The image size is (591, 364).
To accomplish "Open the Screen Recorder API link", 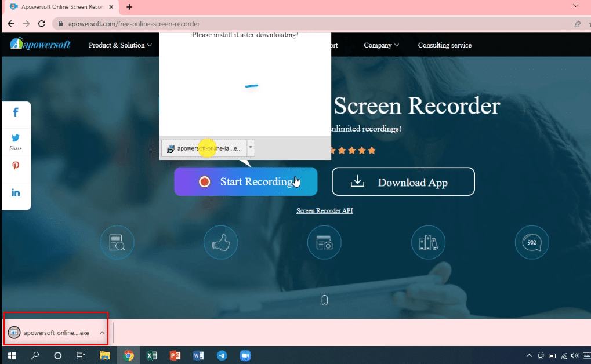I will (x=324, y=210).
